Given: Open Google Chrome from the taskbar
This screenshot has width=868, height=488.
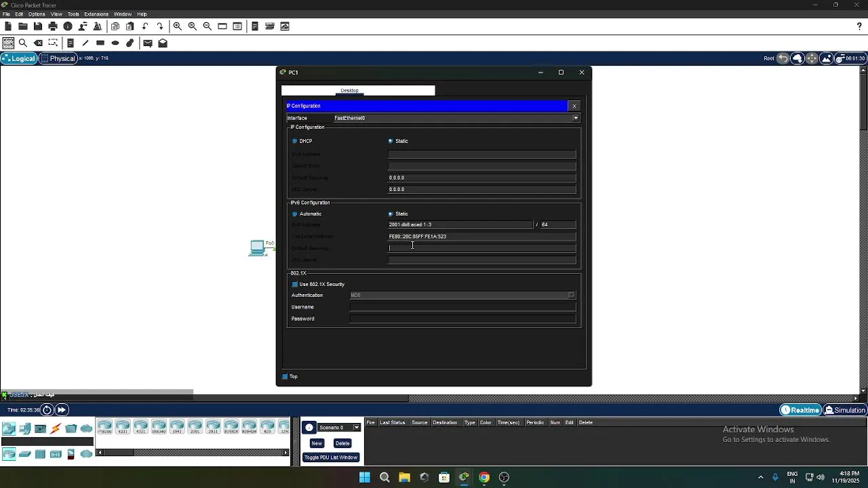Looking at the screenshot, I should coord(484,477).
